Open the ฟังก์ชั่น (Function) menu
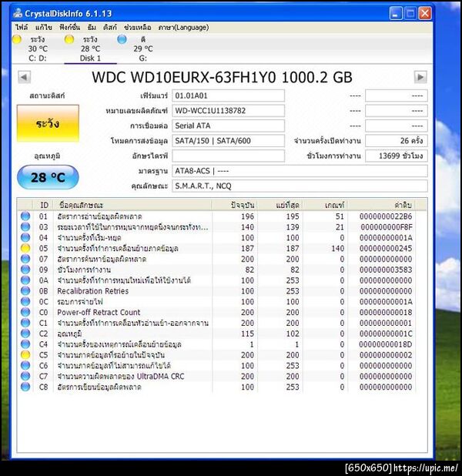 click(70, 27)
